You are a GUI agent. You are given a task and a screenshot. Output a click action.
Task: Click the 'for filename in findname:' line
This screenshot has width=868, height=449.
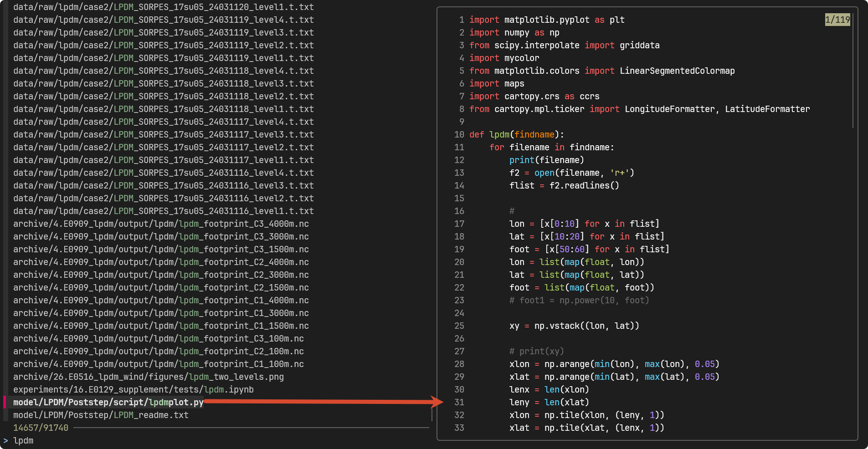(x=552, y=147)
